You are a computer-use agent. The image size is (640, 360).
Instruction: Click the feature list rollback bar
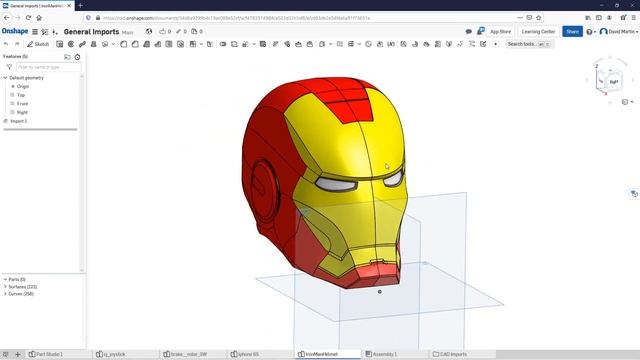40,129
